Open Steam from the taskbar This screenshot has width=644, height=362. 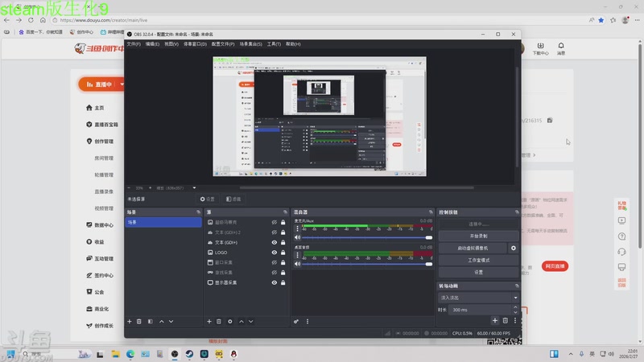(x=189, y=354)
